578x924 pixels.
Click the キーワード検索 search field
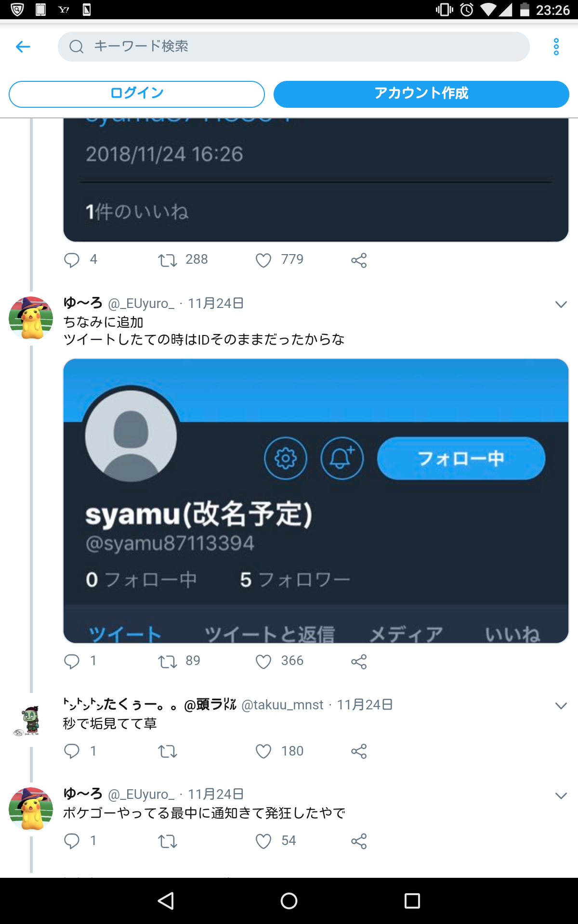click(294, 47)
